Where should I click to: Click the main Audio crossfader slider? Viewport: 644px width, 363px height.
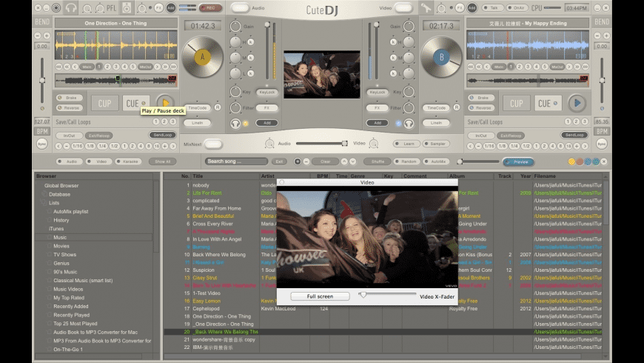click(x=321, y=144)
